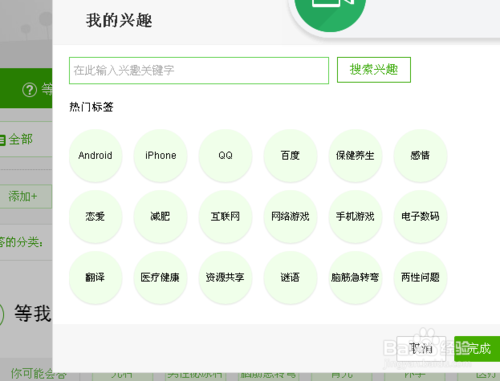500x381 pixels.
Task: Select the 互联网 interest tag
Action: coord(225,217)
